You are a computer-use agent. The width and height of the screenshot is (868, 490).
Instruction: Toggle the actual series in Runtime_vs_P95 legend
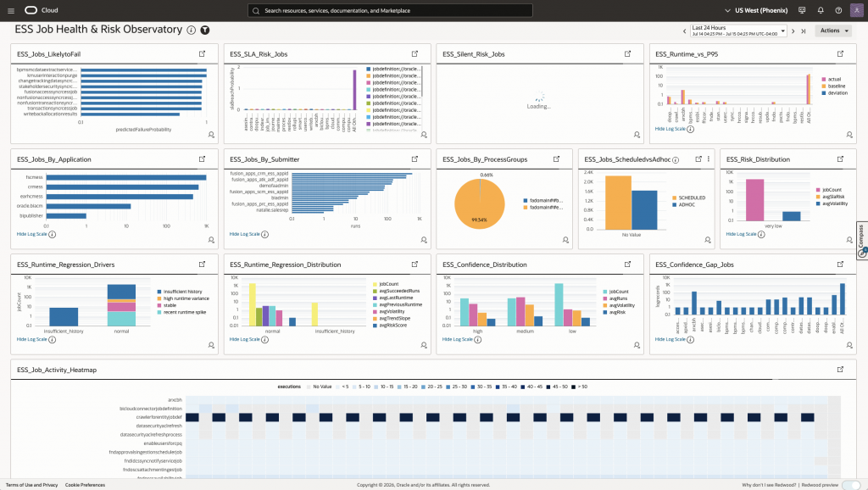(x=831, y=79)
